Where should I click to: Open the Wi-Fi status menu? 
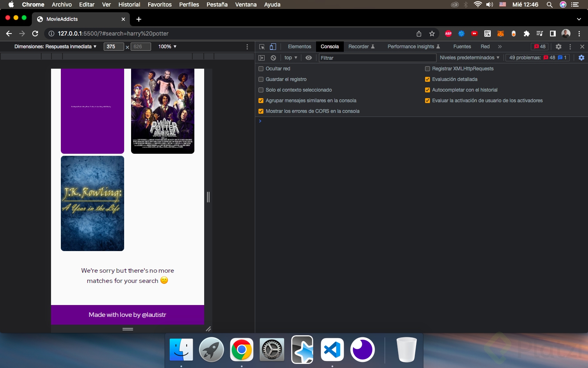point(478,4)
